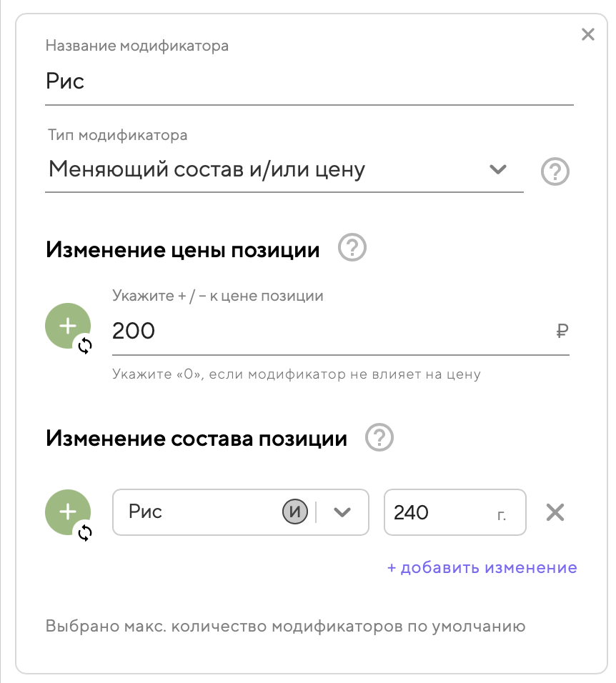The image size is (616, 683).
Task: Click the swap arrows icon by ingredient row
Action: pos(85,532)
